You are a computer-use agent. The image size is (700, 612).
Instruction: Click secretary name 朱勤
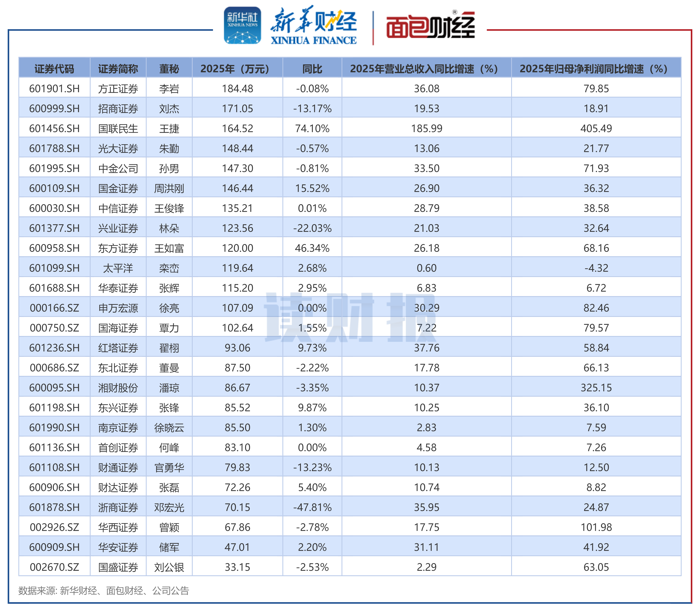click(169, 149)
